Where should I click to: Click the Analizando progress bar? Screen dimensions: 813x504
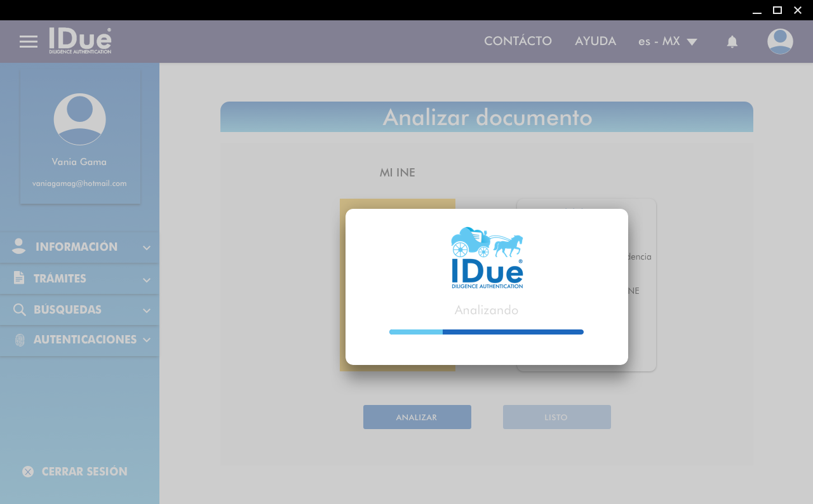[486, 332]
